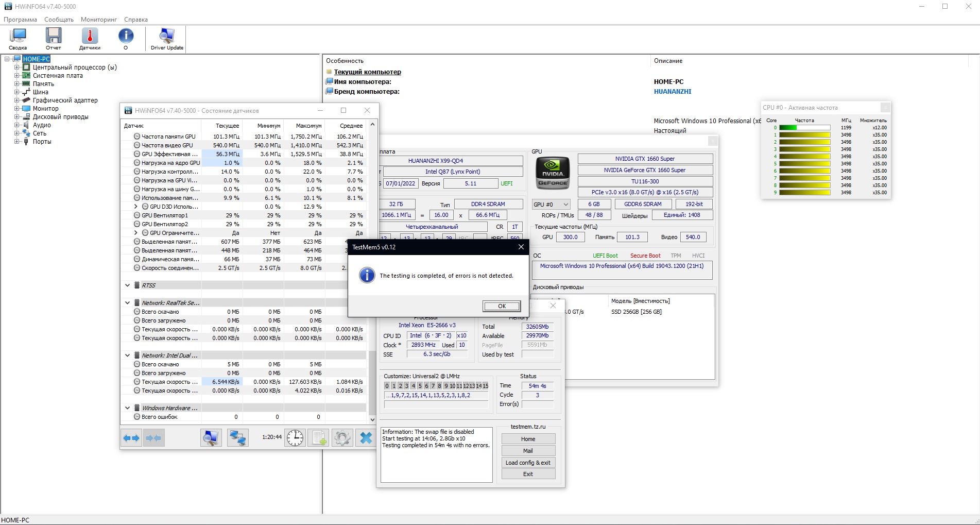This screenshot has height=525, width=980.
Task: Collapse the RTSS sensor group
Action: click(x=127, y=285)
